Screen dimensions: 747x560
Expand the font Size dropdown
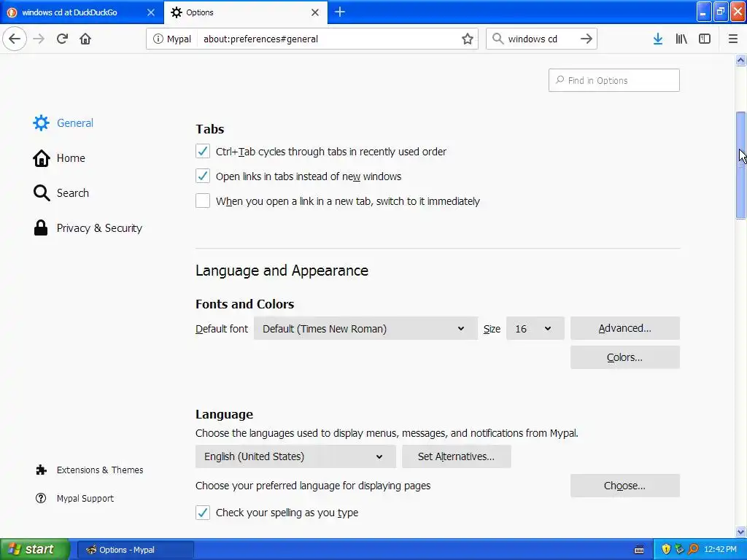535,329
